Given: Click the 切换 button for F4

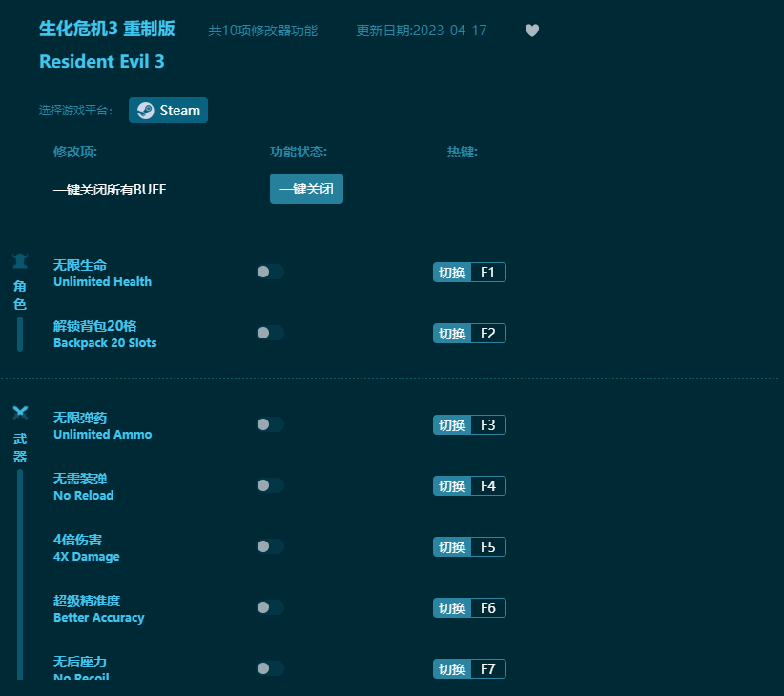Looking at the screenshot, I should point(452,485).
